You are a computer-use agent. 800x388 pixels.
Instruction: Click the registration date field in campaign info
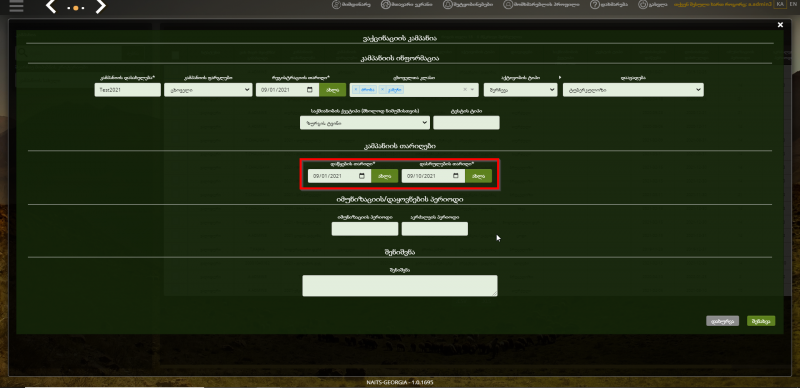click(x=288, y=90)
